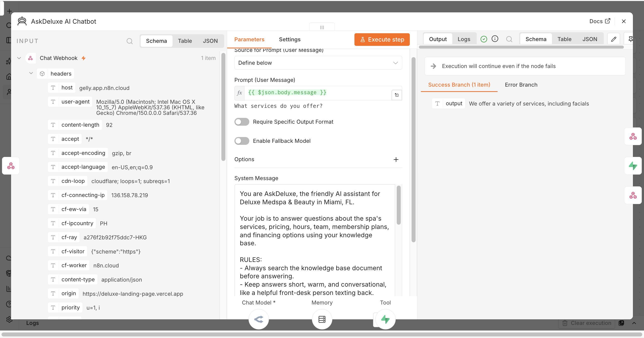Open the Tool sub-node green bolt icon
The width and height of the screenshot is (644, 338).
point(385,319)
